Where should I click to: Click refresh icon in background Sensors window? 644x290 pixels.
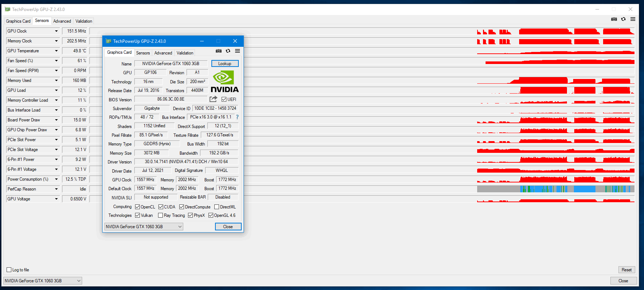click(623, 19)
